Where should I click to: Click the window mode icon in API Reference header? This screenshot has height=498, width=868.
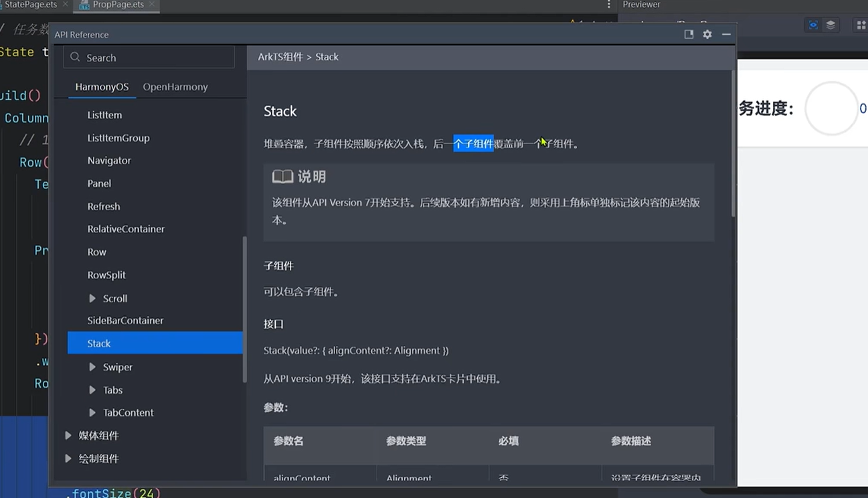pyautogui.click(x=689, y=34)
